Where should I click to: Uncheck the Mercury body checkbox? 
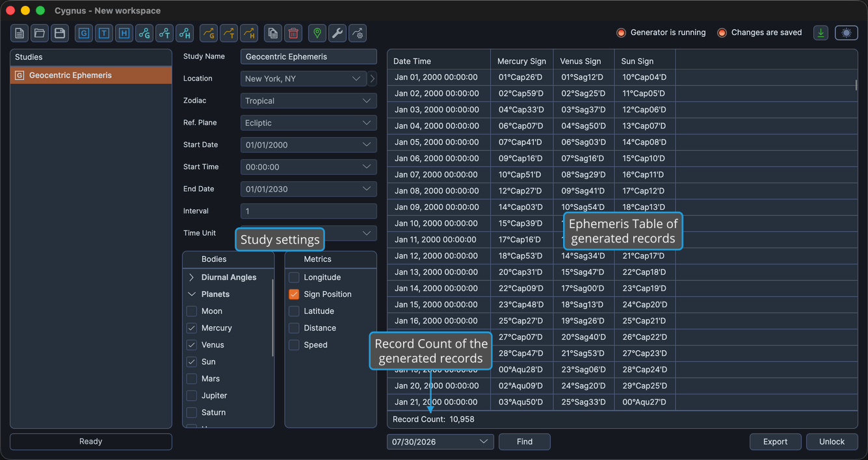point(192,328)
